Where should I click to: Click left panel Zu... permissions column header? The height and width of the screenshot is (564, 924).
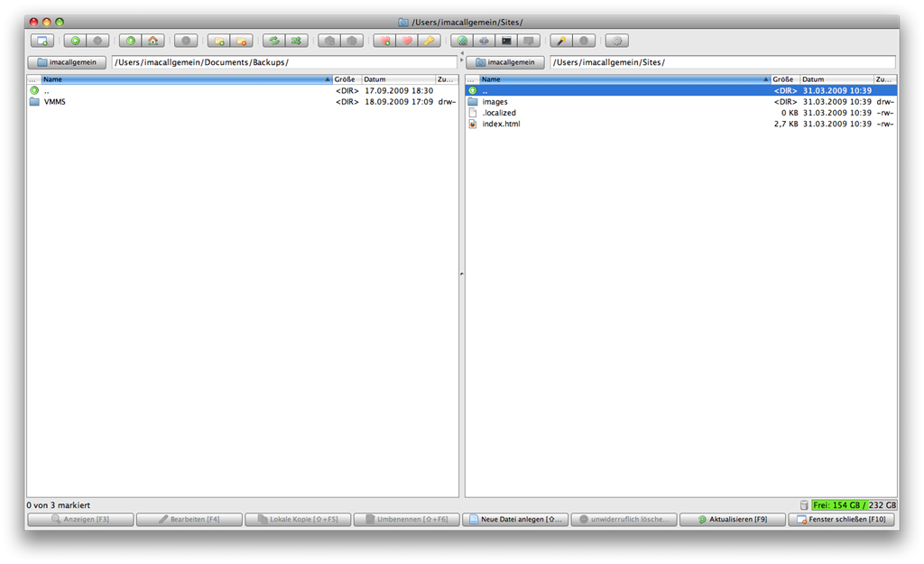[446, 79]
